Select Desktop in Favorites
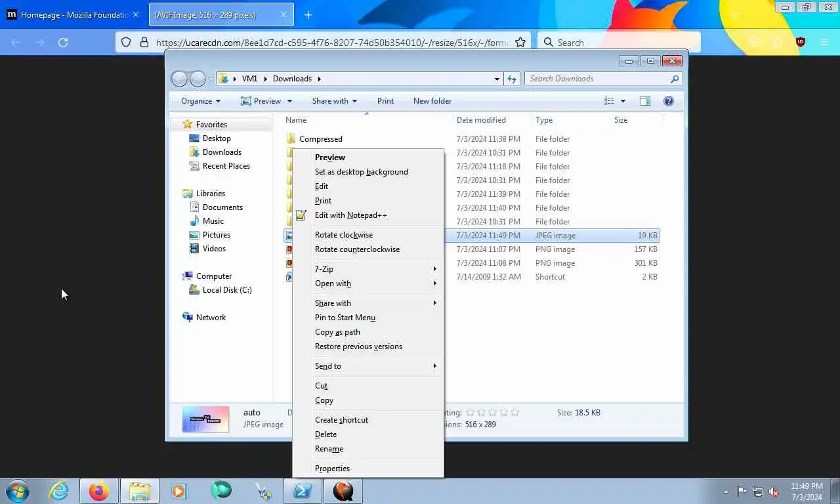Viewport: 840px width, 504px height. click(217, 138)
